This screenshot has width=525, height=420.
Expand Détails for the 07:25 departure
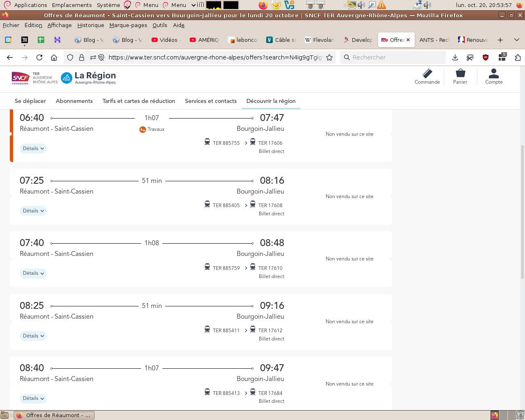pos(33,211)
